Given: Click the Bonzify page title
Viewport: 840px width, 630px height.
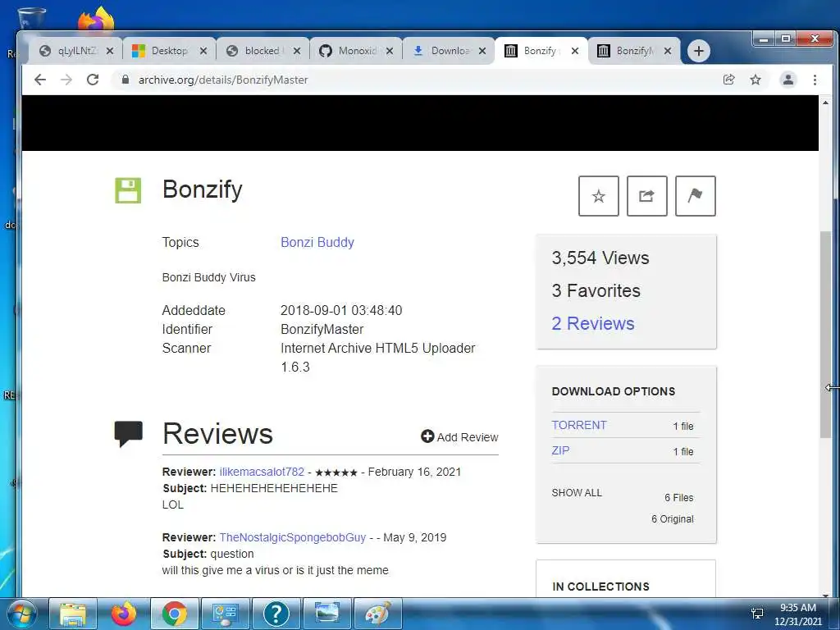Looking at the screenshot, I should point(203,189).
